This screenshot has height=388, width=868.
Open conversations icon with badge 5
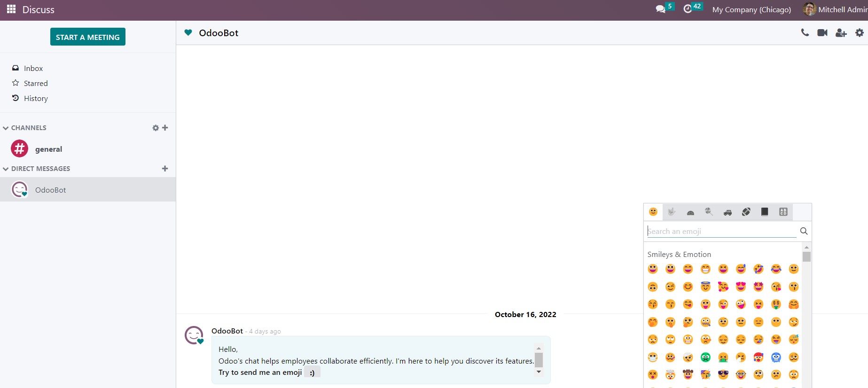pos(665,8)
